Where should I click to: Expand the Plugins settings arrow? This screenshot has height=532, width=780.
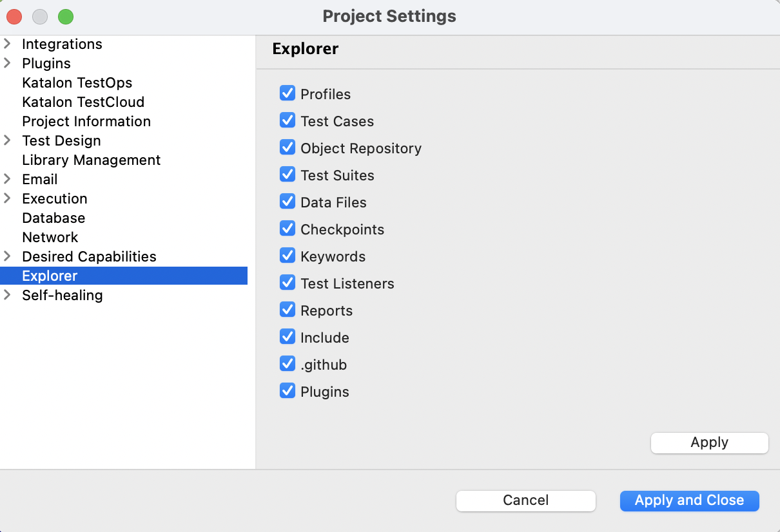8,63
